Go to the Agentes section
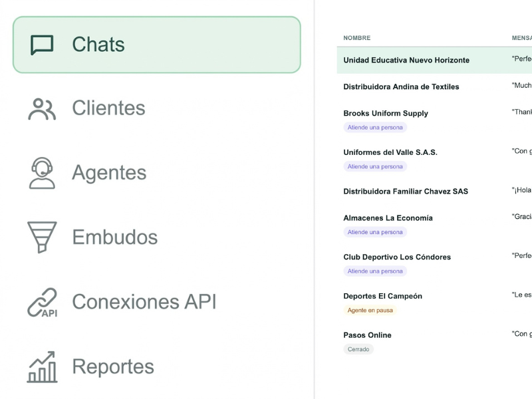Image resolution: width=532 pixels, height=399 pixels. (109, 173)
